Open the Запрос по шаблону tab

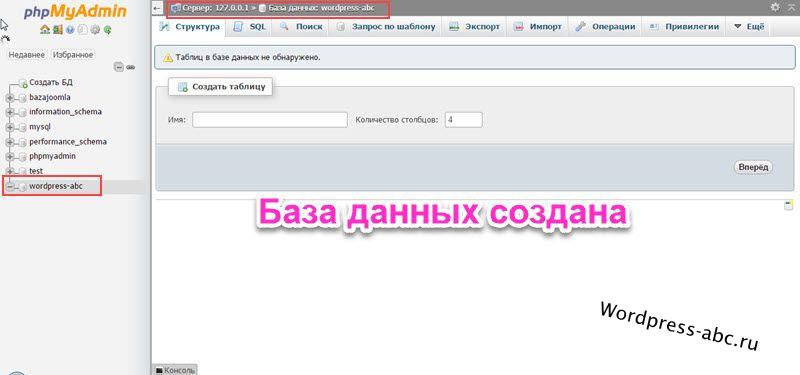pyautogui.click(x=386, y=27)
